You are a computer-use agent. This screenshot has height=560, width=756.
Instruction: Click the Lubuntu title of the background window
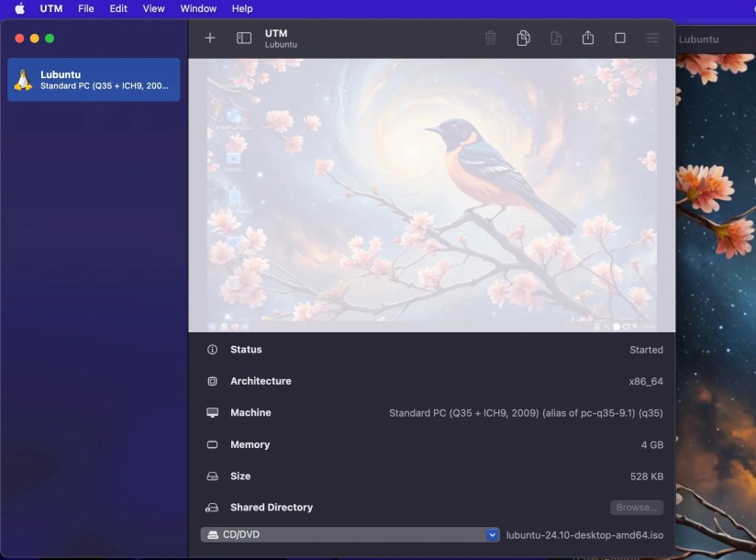[698, 39]
